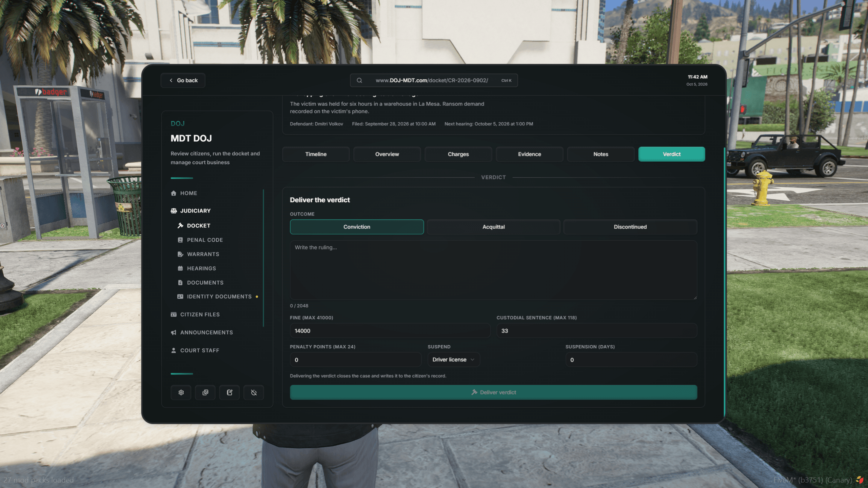Click the Deliver verdict button
The height and width of the screenshot is (488, 868).
tap(494, 392)
